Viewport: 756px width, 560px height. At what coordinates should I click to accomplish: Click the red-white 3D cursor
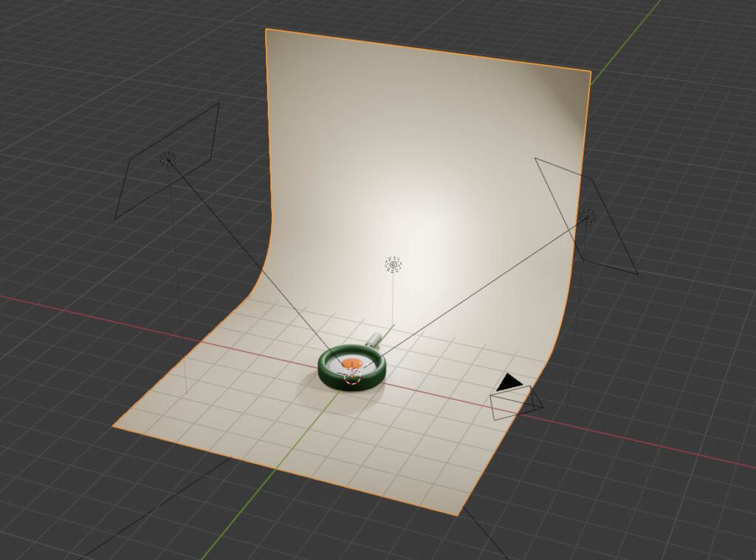(353, 378)
